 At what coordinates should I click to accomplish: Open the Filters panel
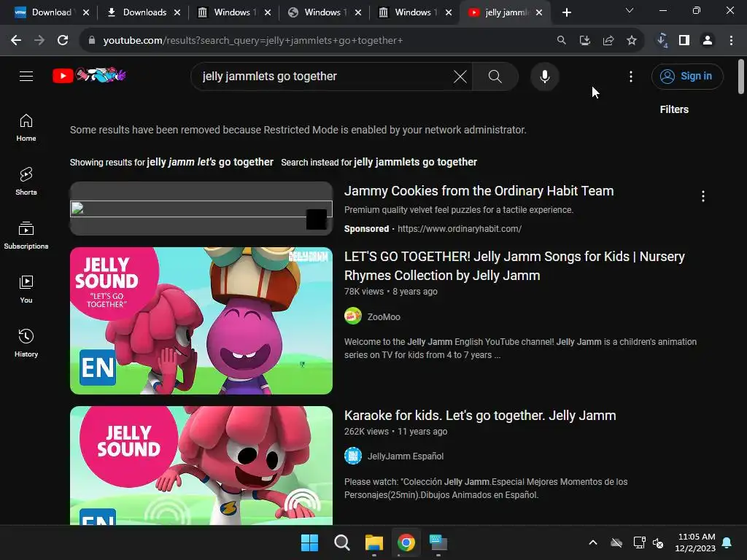(674, 109)
